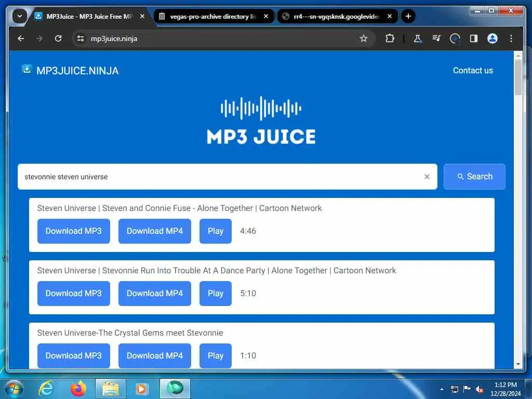Screen dimensions: 532x399
Task: Launch Firefox from taskbar
Action: pos(78,389)
